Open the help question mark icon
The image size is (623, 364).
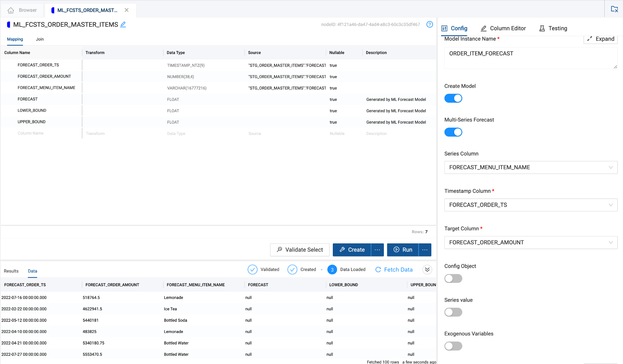(x=430, y=24)
